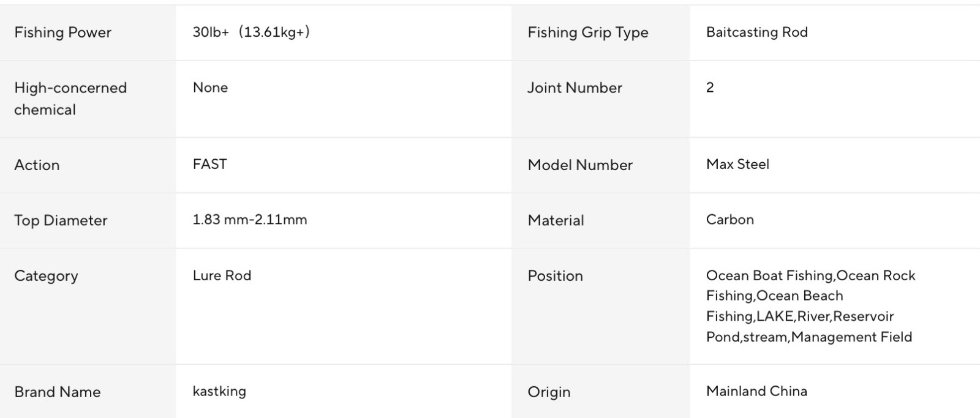The image size is (980, 418).
Task: Click the Joint Number label
Action: [x=575, y=88]
